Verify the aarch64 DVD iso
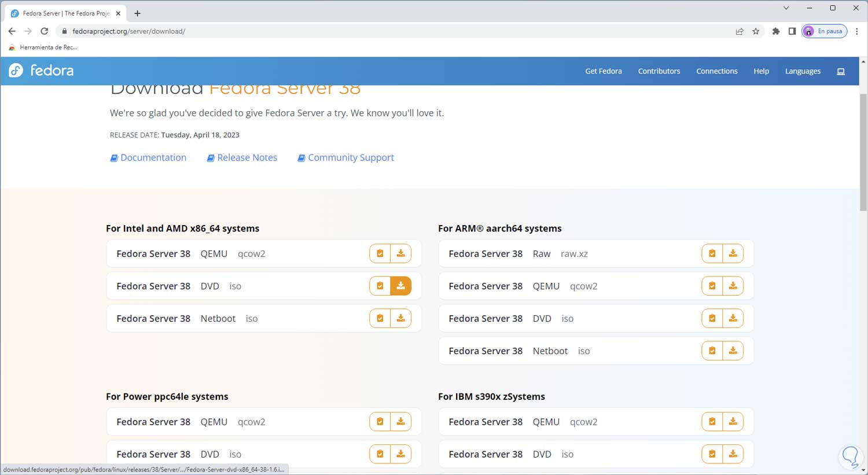868x475 pixels. tap(712, 318)
